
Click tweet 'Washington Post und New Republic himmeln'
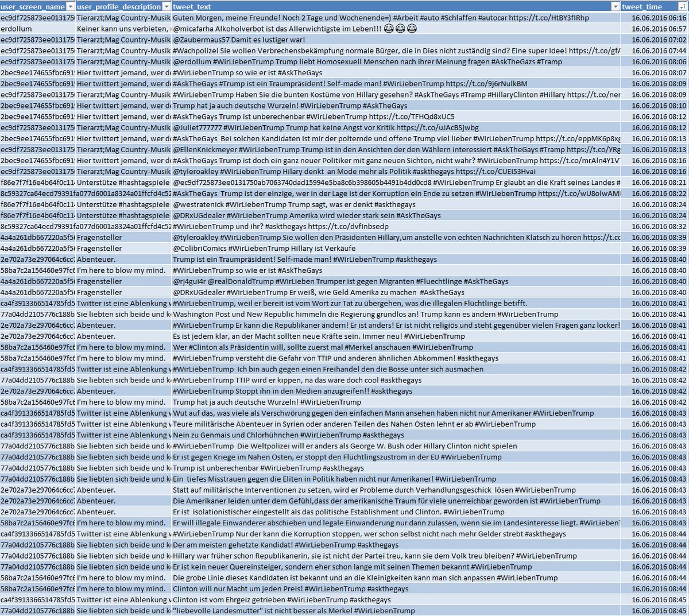(x=396, y=314)
